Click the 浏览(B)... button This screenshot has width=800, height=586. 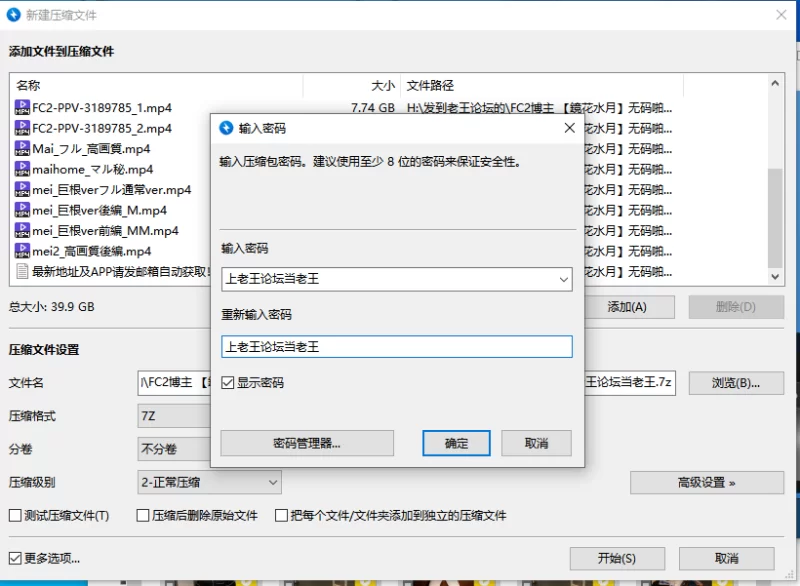pyautogui.click(x=736, y=383)
